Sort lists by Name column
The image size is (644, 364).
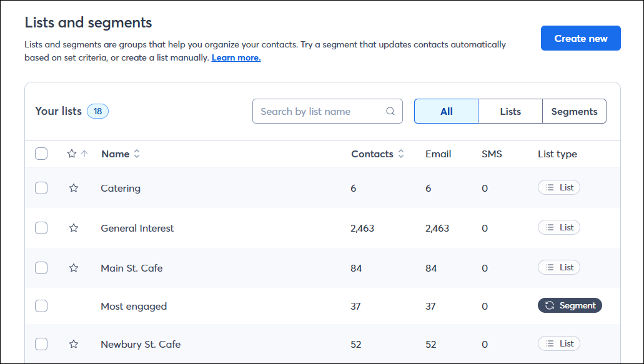(121, 154)
